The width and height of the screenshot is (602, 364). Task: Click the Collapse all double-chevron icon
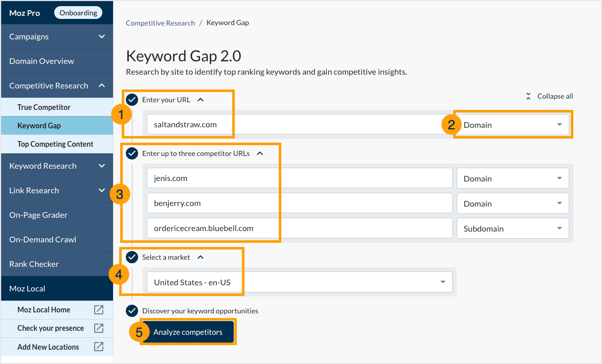pos(528,96)
